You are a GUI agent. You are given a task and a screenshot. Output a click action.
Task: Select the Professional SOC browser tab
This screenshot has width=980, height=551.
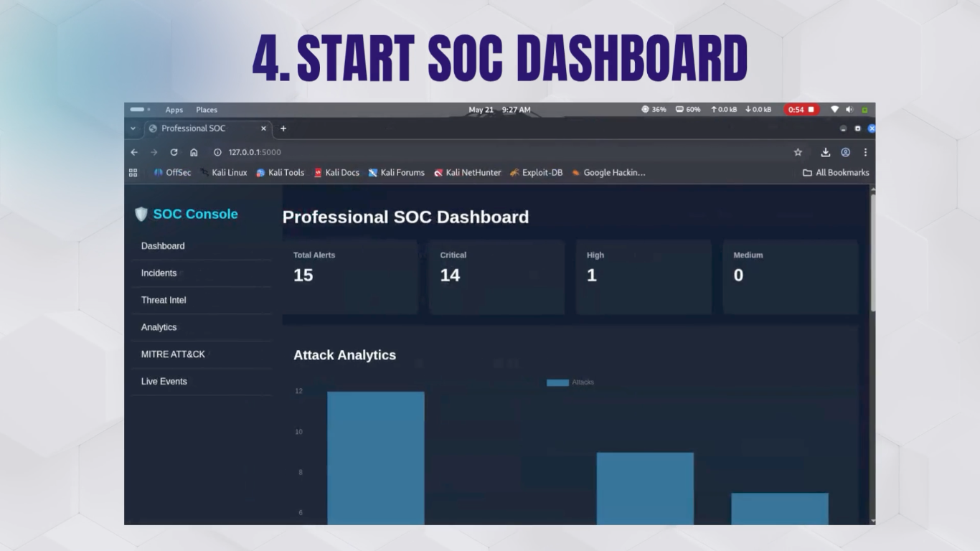click(x=208, y=128)
